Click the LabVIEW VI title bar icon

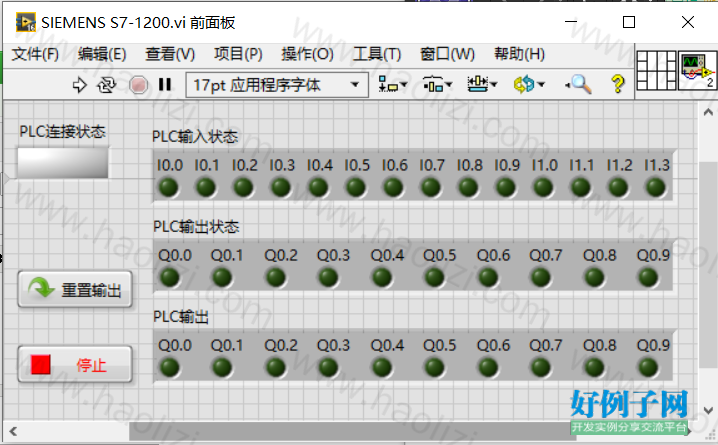click(26, 22)
